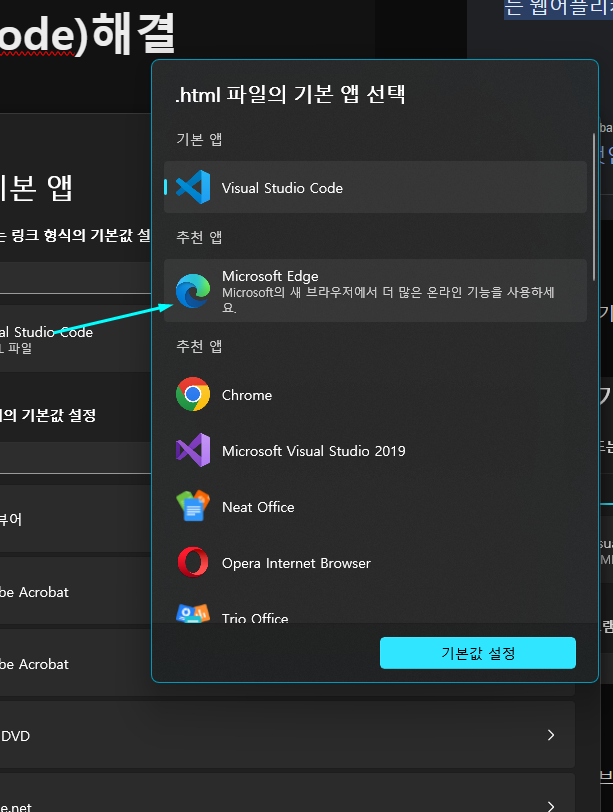The height and width of the screenshot is (812, 613).
Task: Choose the Microsoft Edge icon
Action: [193, 291]
